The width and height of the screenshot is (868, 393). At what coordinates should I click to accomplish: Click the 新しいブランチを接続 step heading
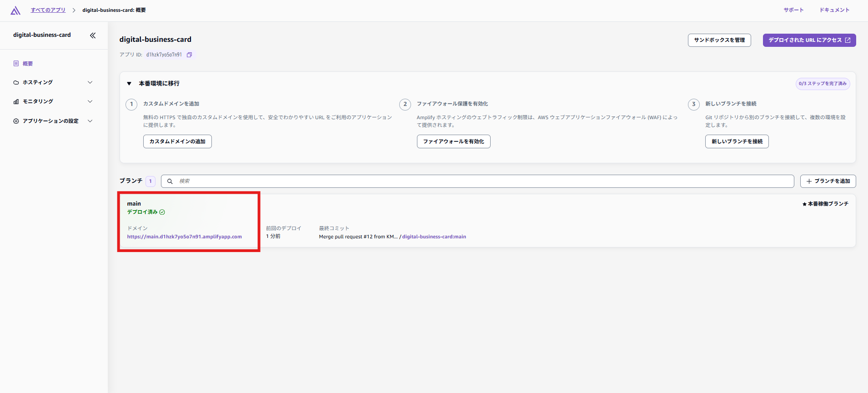[x=731, y=104]
